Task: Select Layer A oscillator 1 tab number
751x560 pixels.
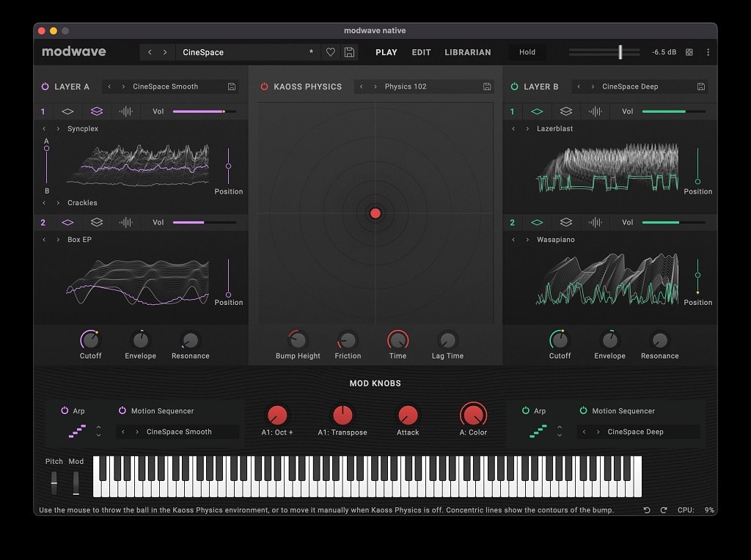Action: pyautogui.click(x=43, y=111)
